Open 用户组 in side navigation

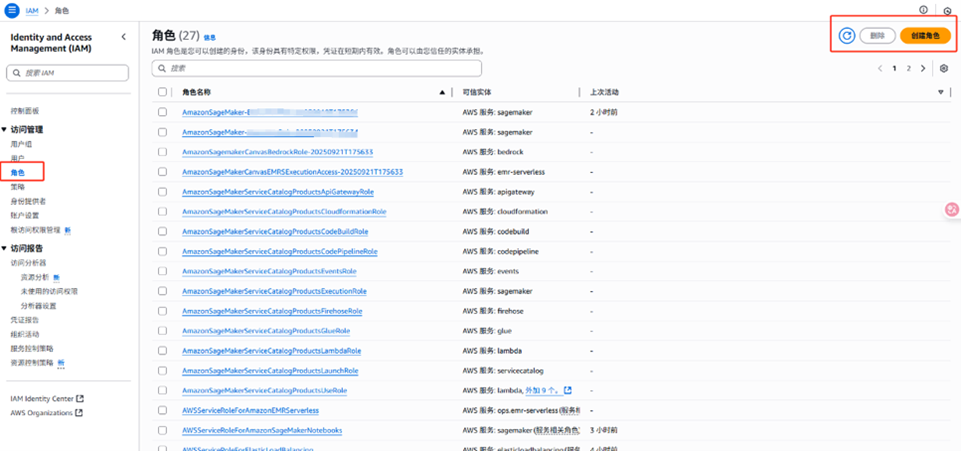pyautogui.click(x=21, y=144)
